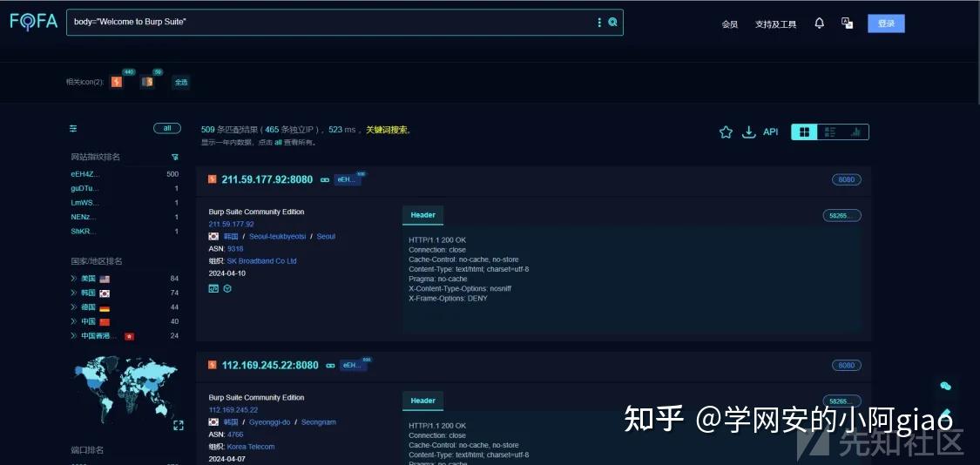Select the first related icon with 440 count
Viewport: 980px width, 465px height.
click(x=116, y=81)
